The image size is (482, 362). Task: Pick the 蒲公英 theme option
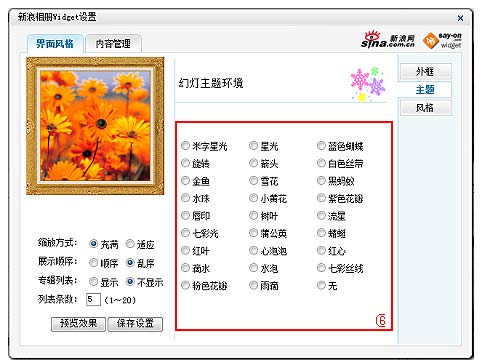(254, 233)
